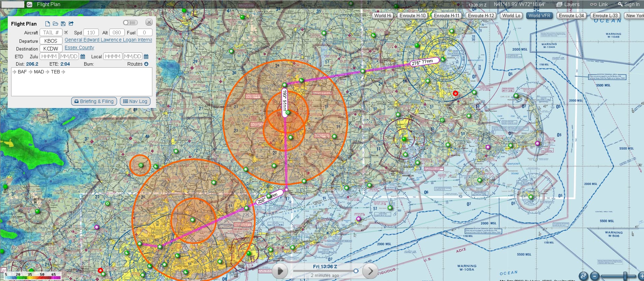Toggle the flight plan list view switch

click(x=130, y=23)
